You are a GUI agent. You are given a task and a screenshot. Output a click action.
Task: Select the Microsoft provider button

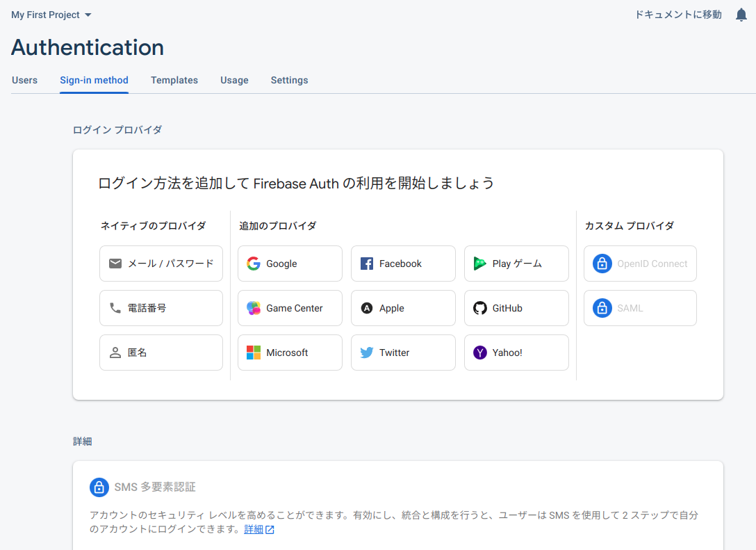pyautogui.click(x=290, y=353)
